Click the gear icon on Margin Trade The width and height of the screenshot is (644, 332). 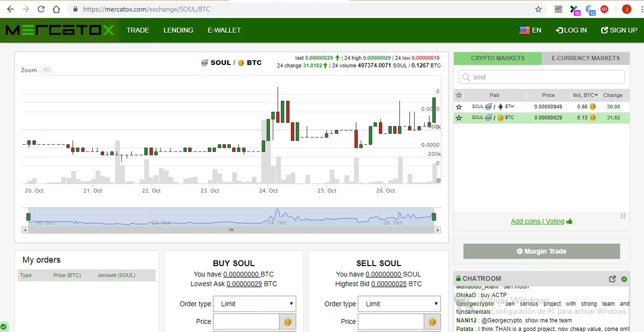click(520, 251)
